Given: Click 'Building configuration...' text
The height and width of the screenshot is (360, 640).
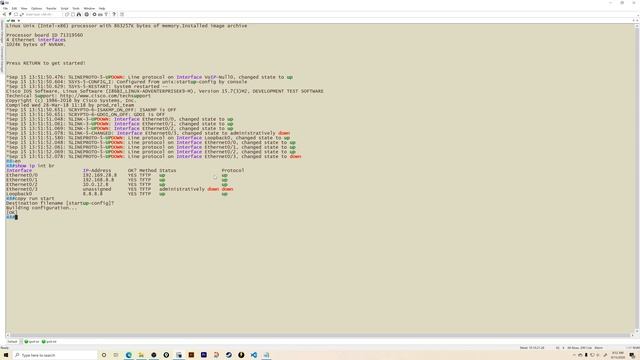Looking at the screenshot, I should [x=41, y=208].
